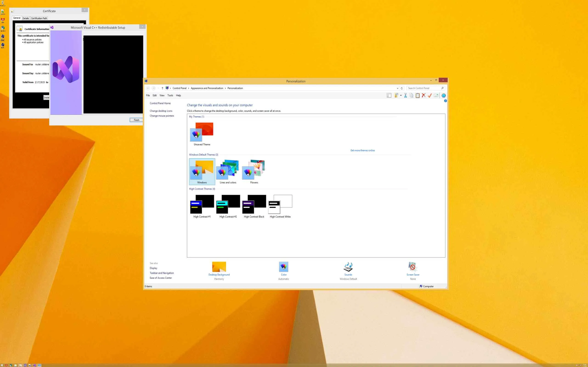Open the View menu

(x=162, y=95)
